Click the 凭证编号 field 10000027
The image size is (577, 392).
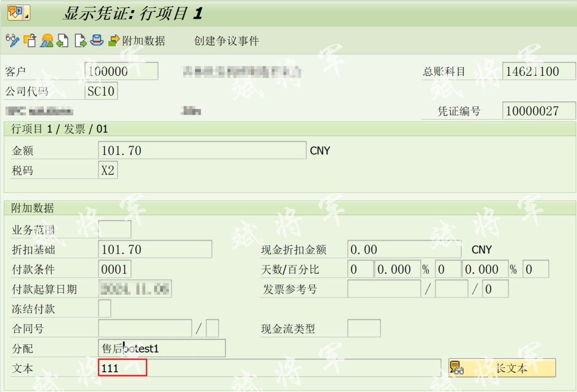pyautogui.click(x=539, y=111)
